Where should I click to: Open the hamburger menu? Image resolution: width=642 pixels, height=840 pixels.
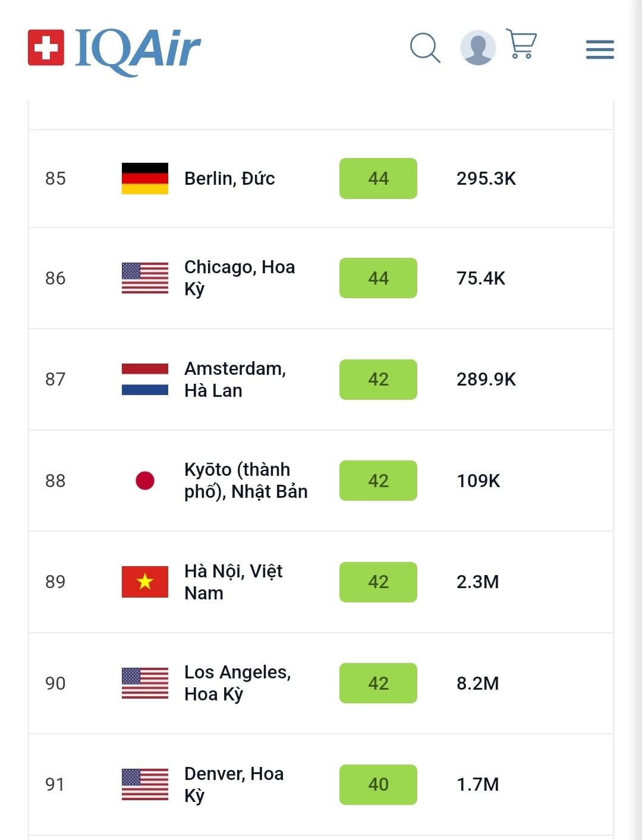click(x=599, y=49)
